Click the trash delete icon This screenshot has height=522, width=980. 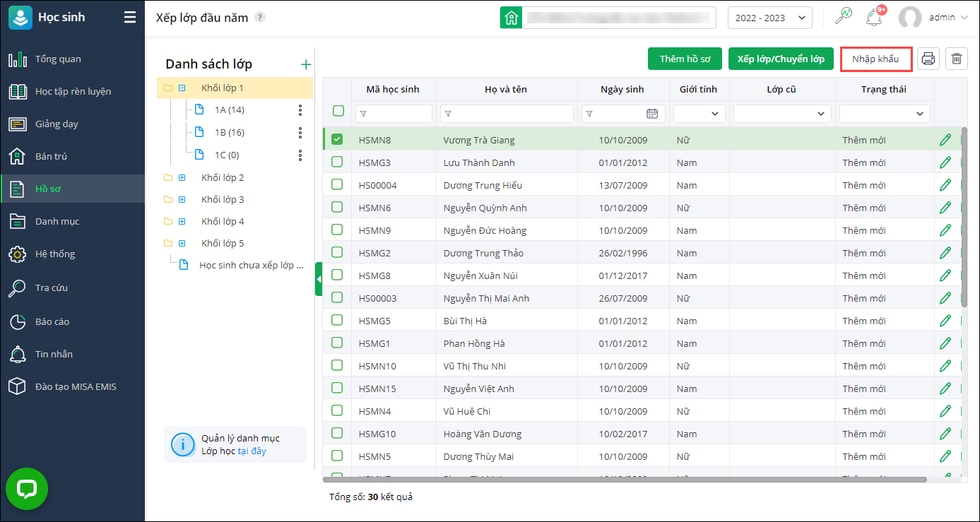pos(957,59)
